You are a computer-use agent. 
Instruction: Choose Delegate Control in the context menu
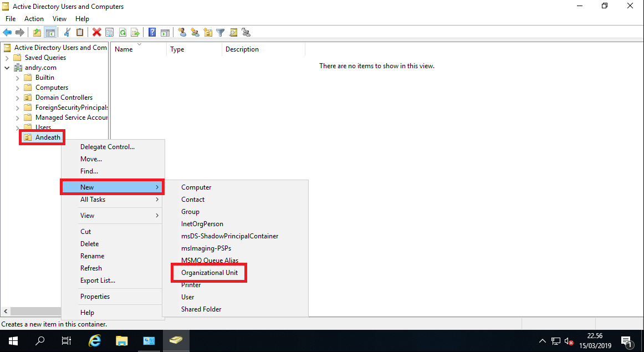pyautogui.click(x=113, y=147)
